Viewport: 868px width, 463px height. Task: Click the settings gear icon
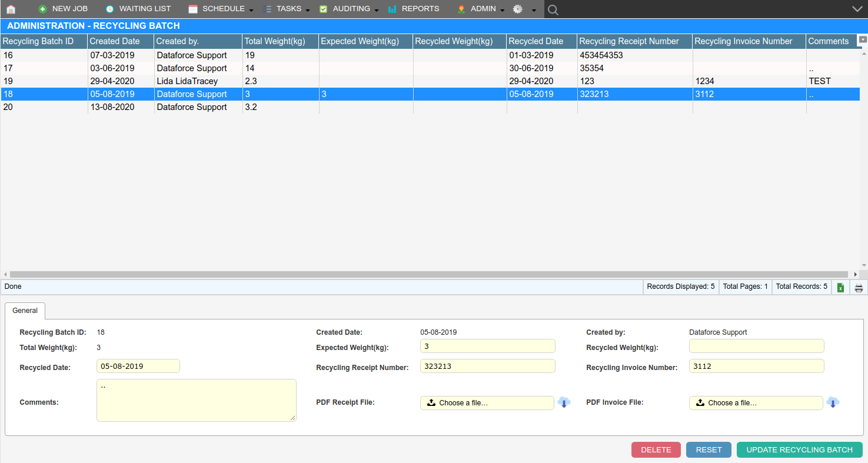tap(518, 9)
